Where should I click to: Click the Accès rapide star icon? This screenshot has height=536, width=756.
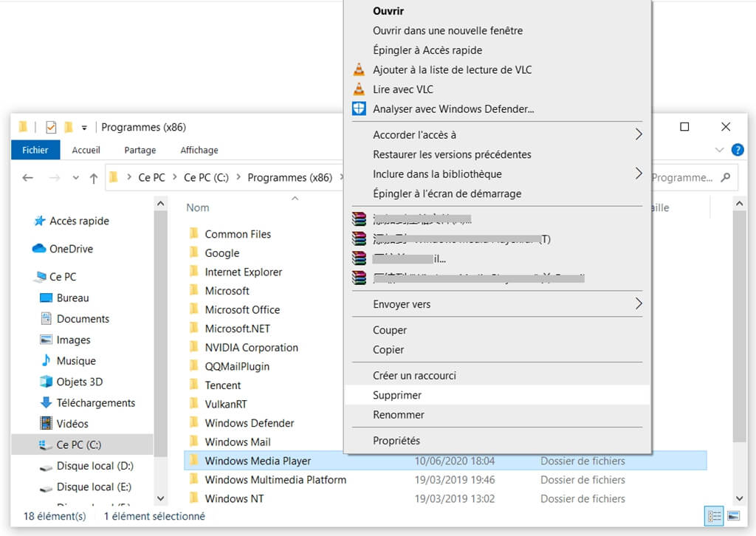coord(40,221)
